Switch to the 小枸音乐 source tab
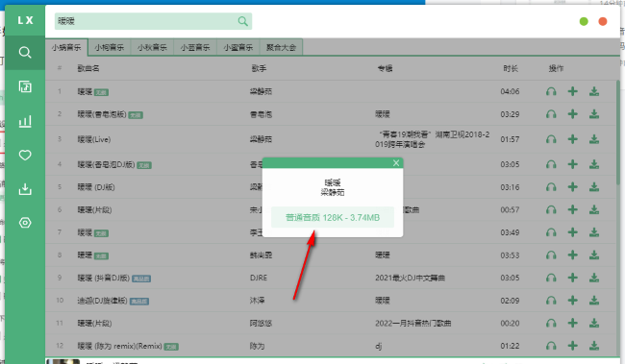625x364 pixels. point(110,47)
